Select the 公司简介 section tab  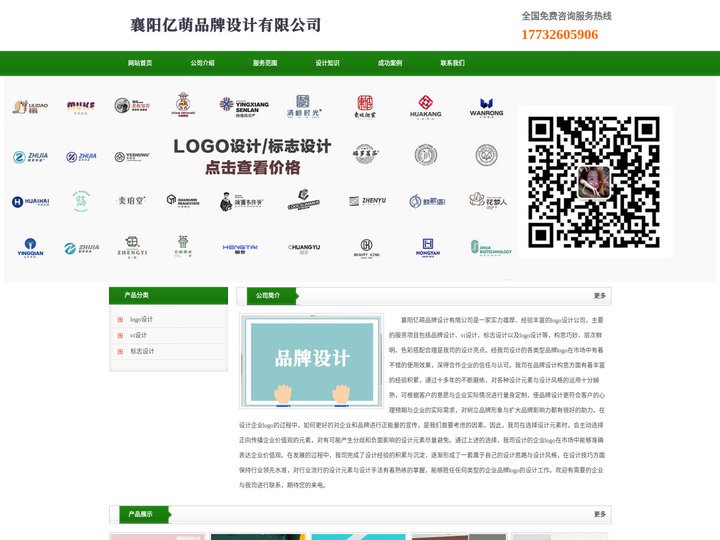click(271, 296)
